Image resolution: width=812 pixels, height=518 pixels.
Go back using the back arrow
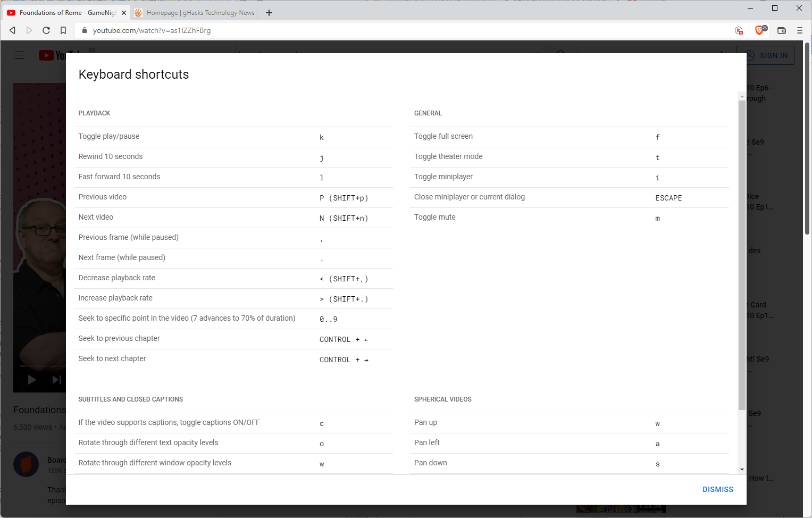(12, 30)
